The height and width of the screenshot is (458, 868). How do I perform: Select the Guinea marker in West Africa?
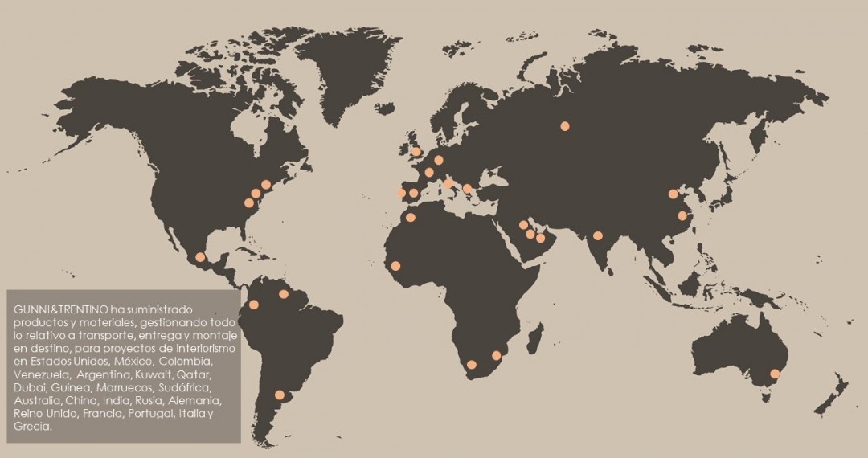tap(395, 266)
